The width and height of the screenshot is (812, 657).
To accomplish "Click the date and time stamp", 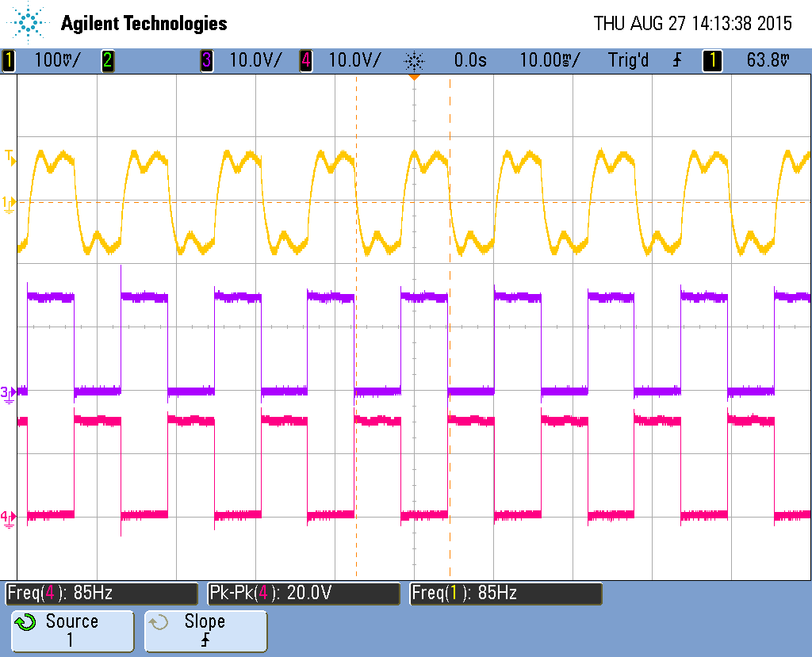I will [x=692, y=23].
